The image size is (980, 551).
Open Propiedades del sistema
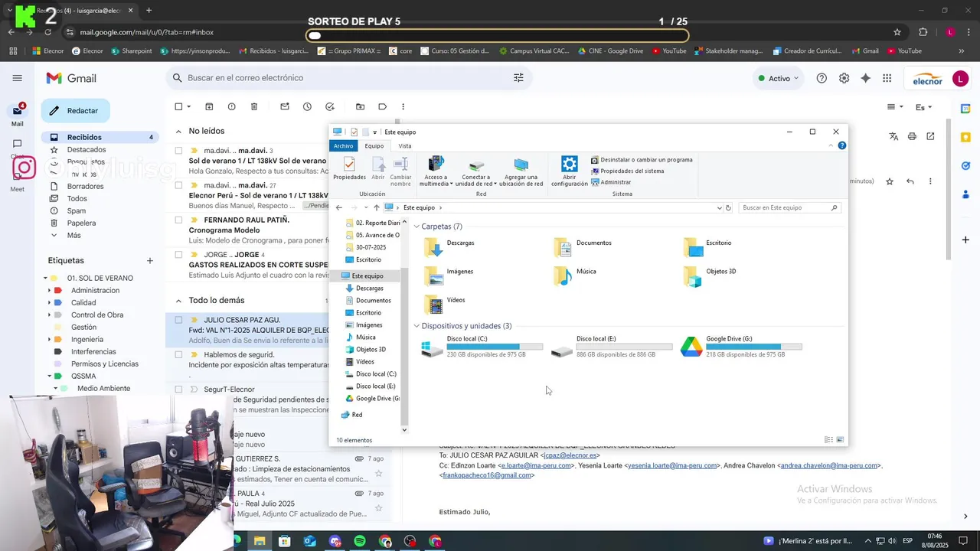[x=627, y=171]
